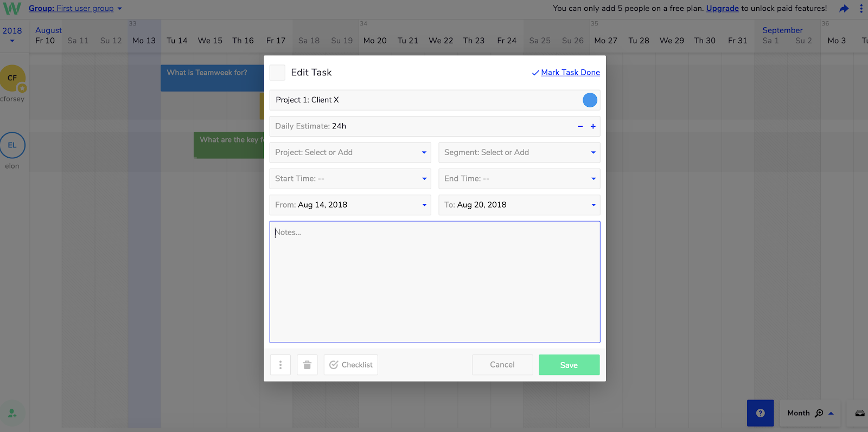This screenshot has width=868, height=432.
Task: Select the EL user avatar
Action: 12,145
